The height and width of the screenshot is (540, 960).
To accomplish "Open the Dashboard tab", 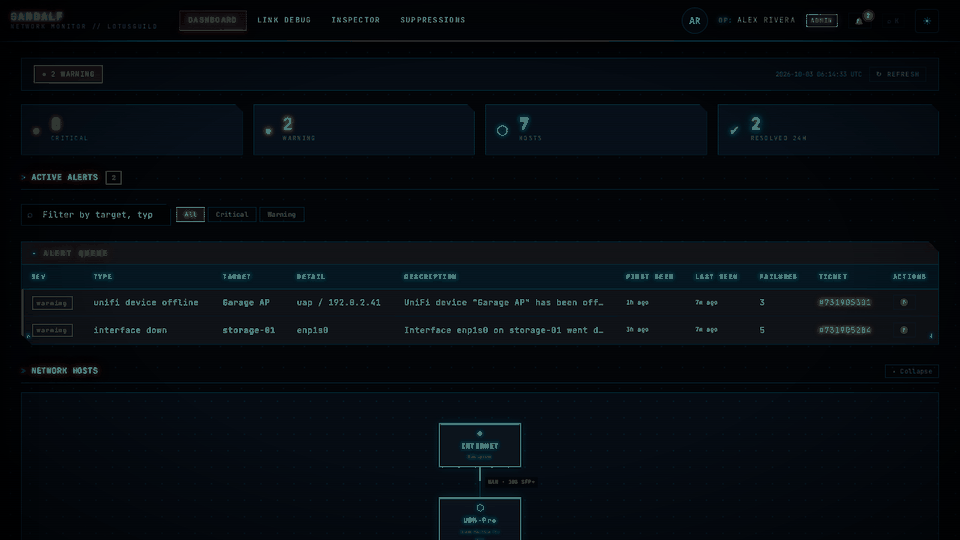I will [212, 20].
